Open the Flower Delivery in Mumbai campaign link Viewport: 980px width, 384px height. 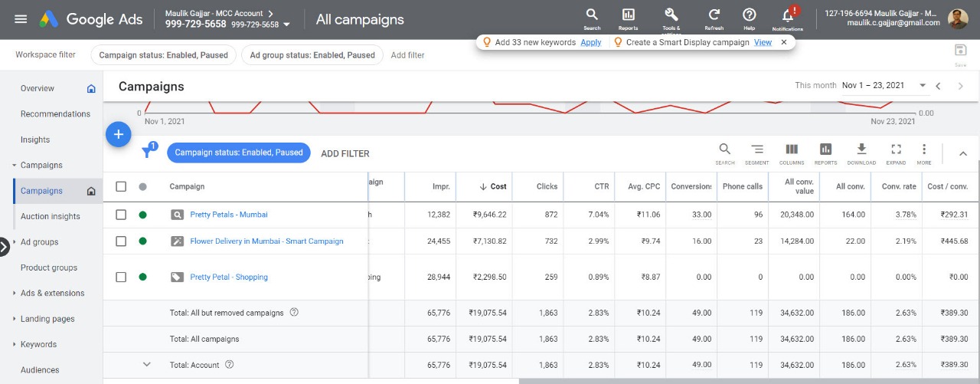click(266, 241)
